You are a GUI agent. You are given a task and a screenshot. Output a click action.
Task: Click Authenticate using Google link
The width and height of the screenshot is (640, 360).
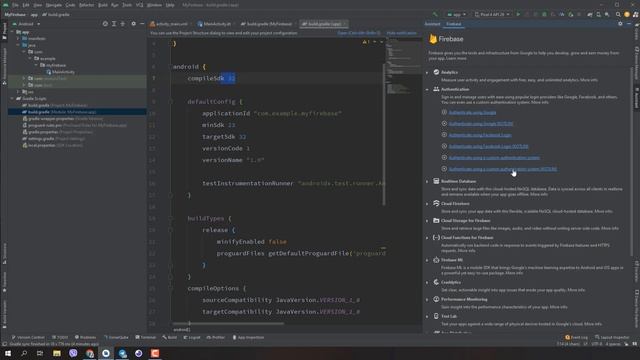coord(472,112)
